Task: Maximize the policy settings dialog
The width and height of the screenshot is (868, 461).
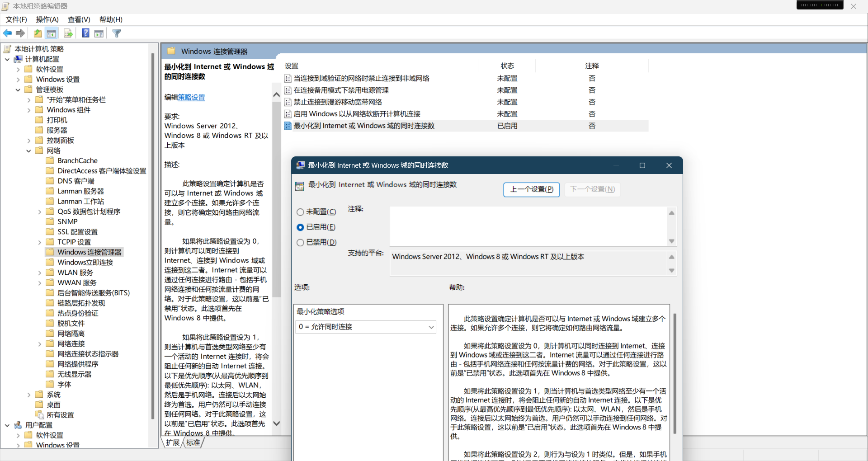Action: click(x=642, y=165)
